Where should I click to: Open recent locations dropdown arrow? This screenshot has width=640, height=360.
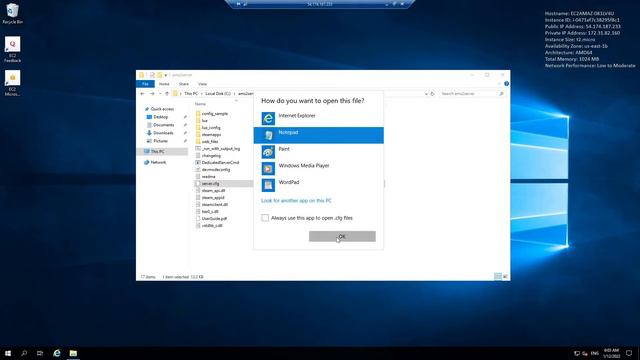(160, 94)
